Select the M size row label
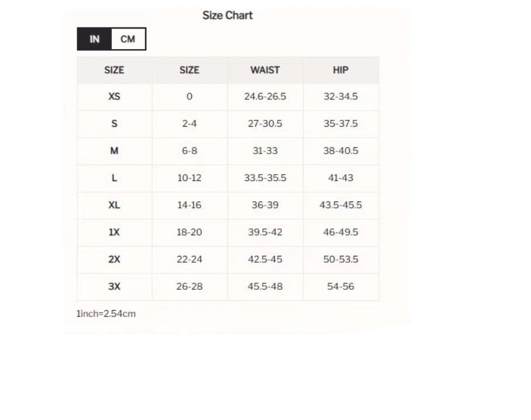 coord(114,151)
